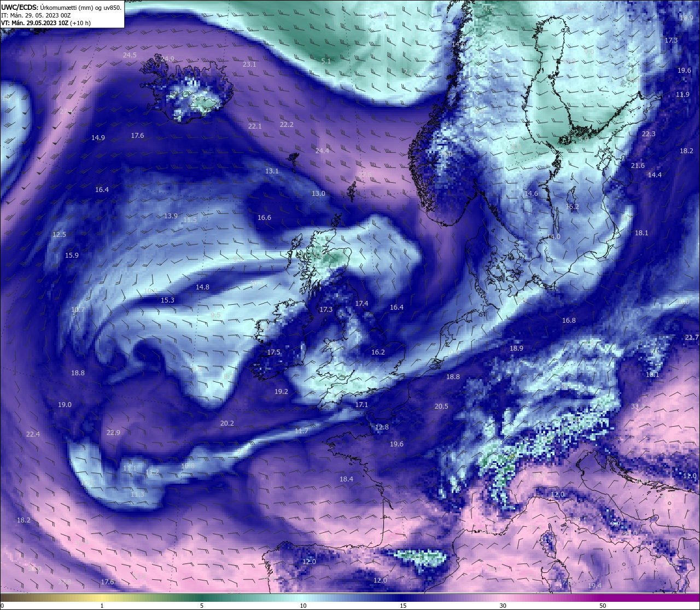Click the 16.6 map value

point(264,217)
